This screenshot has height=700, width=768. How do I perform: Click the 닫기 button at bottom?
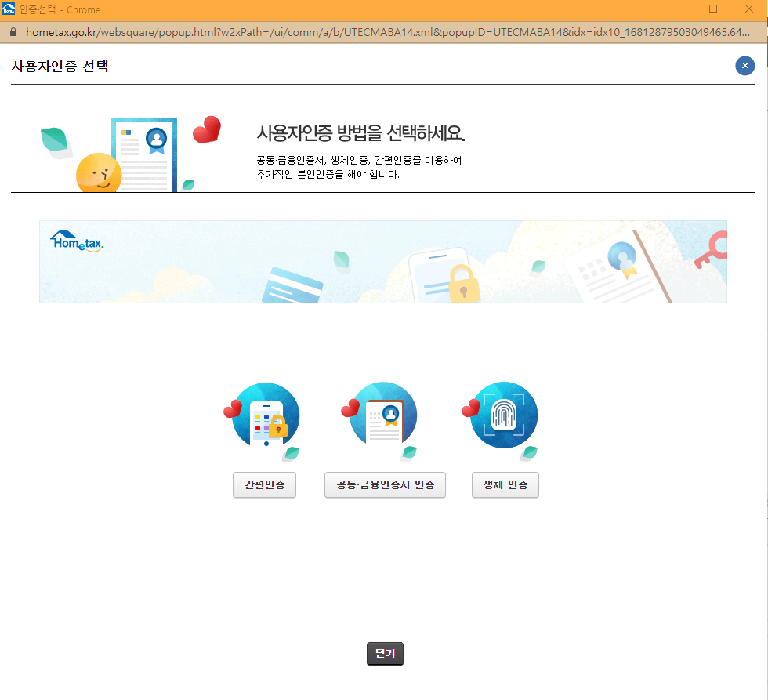[x=385, y=654]
